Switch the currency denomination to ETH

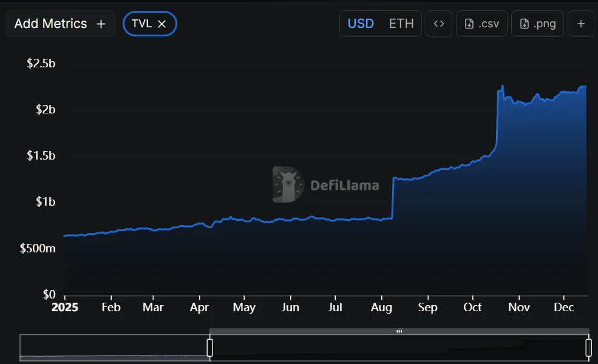(401, 23)
